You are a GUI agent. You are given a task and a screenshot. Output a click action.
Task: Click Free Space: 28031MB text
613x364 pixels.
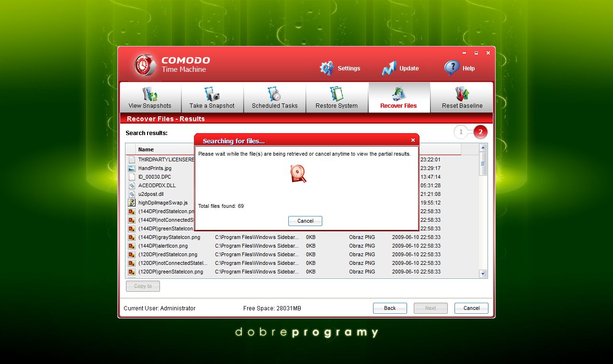tap(272, 308)
